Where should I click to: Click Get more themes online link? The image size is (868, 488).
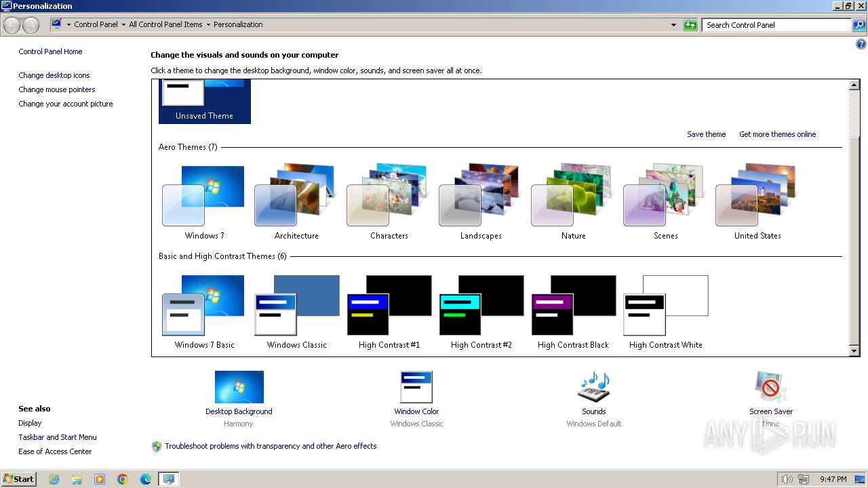coord(777,134)
